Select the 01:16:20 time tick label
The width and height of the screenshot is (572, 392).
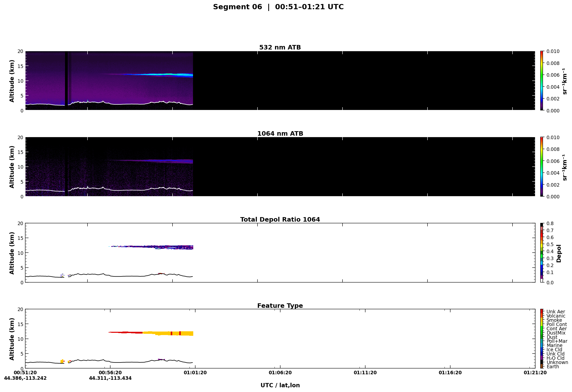(450, 373)
